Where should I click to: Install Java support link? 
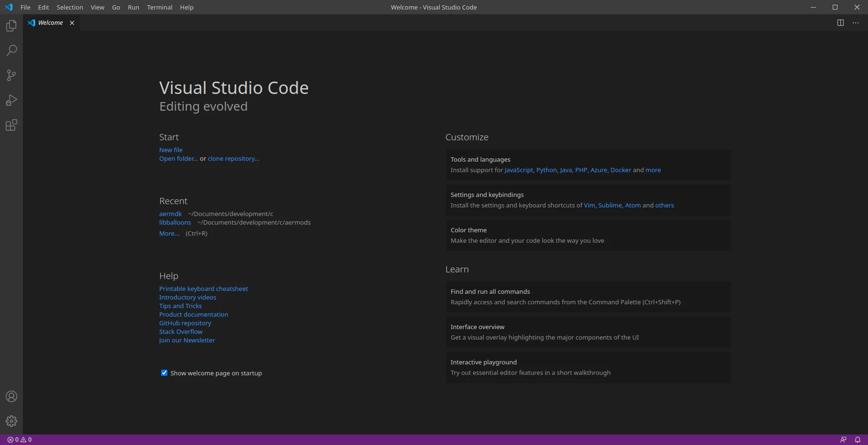[566, 170]
